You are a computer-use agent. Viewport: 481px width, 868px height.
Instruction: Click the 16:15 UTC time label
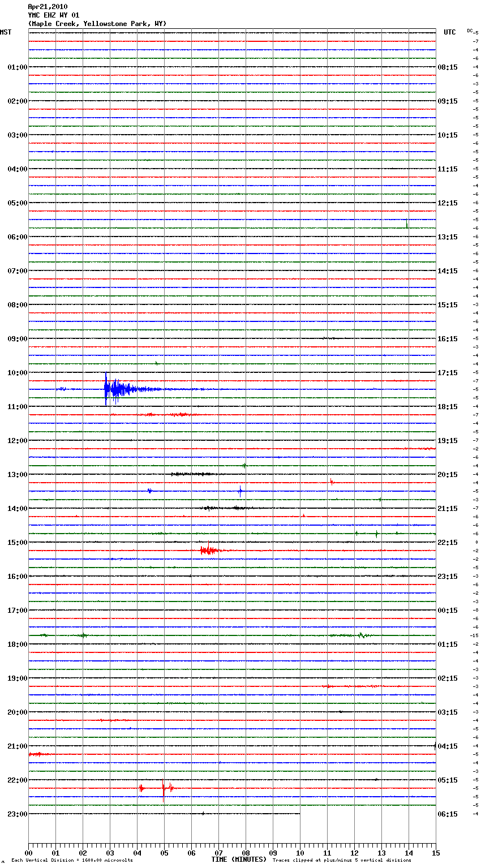[448, 339]
